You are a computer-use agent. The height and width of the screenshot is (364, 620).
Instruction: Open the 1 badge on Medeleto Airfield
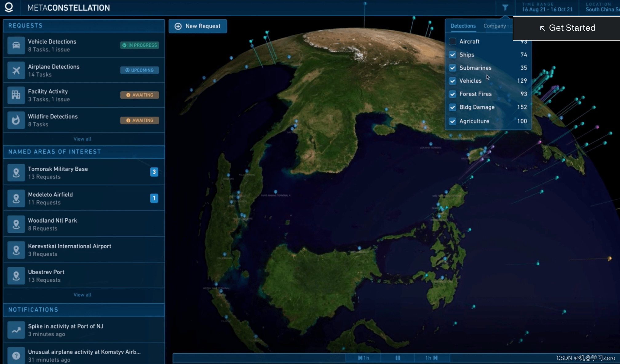point(154,198)
